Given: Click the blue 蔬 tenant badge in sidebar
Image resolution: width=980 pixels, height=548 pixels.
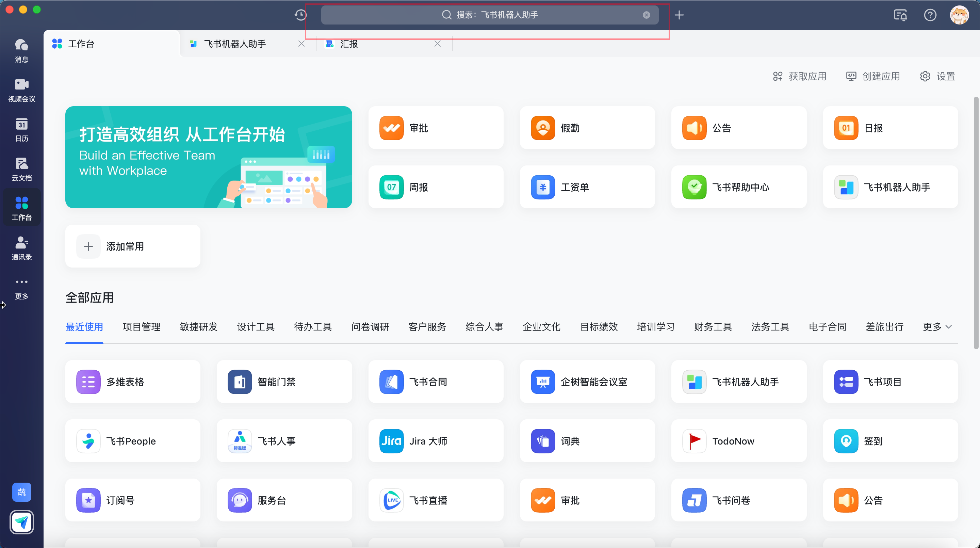Looking at the screenshot, I should pyautogui.click(x=22, y=492).
